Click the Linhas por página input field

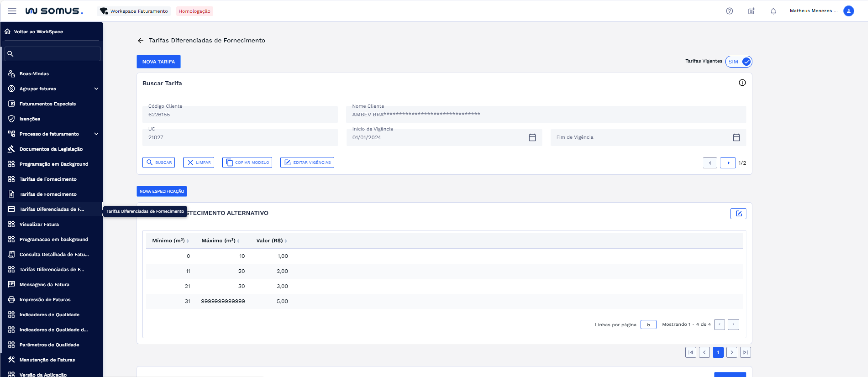(648, 324)
